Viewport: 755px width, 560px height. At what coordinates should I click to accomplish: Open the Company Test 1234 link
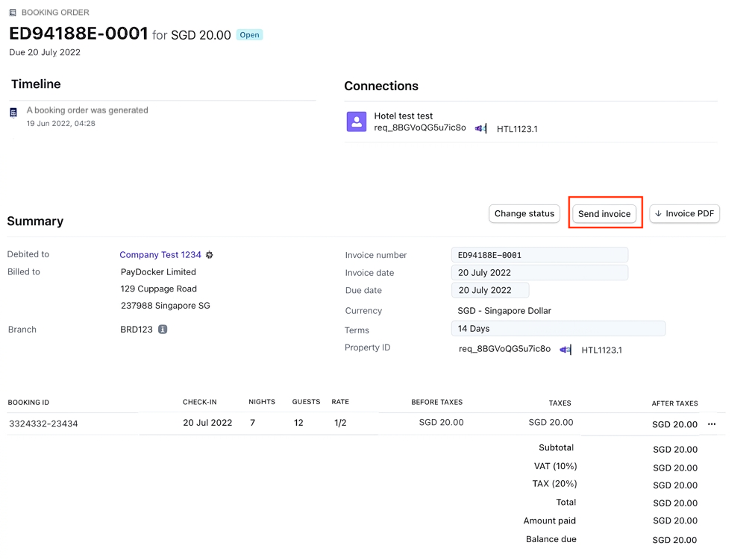(160, 255)
